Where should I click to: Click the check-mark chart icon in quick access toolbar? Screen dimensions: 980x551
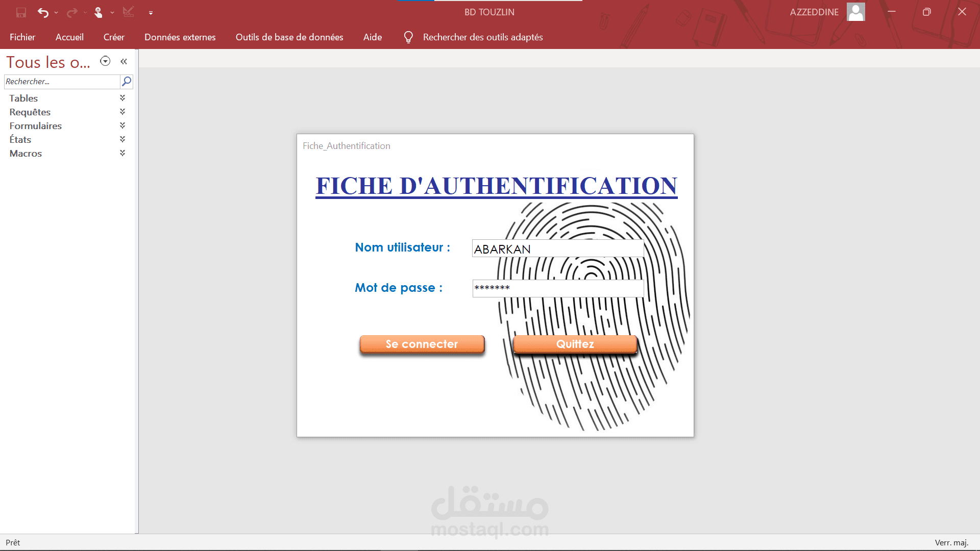point(128,12)
